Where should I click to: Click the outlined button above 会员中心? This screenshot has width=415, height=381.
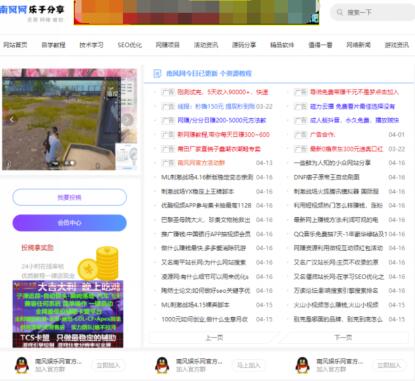tap(70, 197)
